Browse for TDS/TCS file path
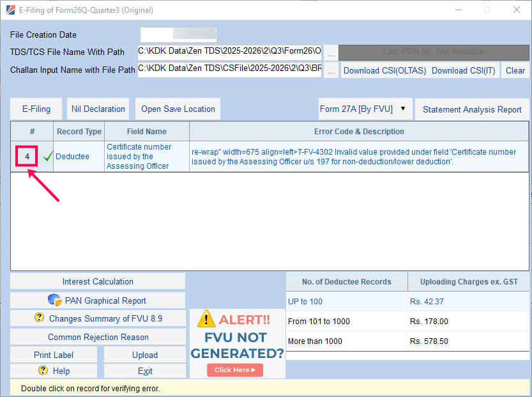The height and width of the screenshot is (397, 532). (x=331, y=53)
